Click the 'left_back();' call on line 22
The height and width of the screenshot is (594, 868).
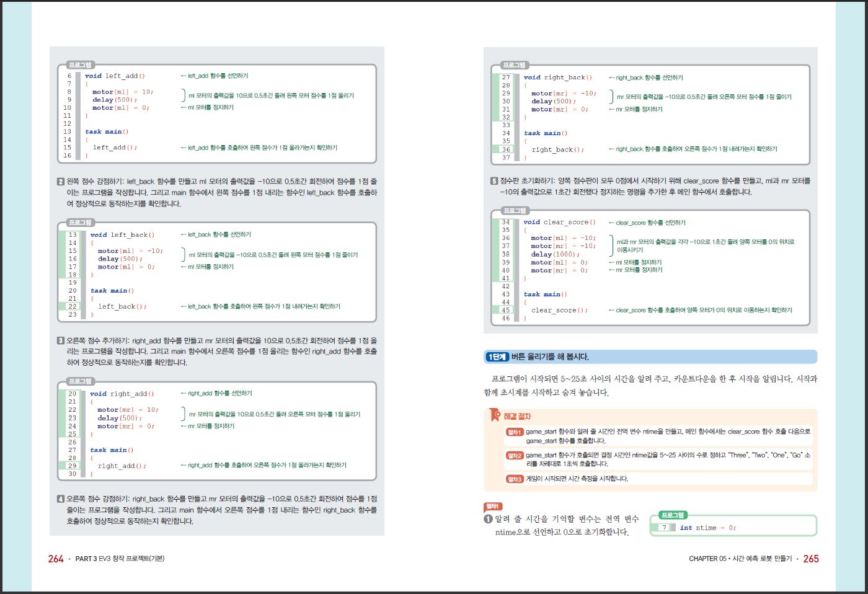click(x=122, y=306)
